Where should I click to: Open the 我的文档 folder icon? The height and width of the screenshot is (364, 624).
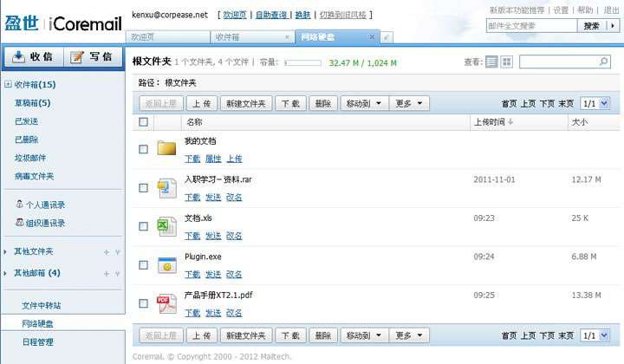(166, 147)
